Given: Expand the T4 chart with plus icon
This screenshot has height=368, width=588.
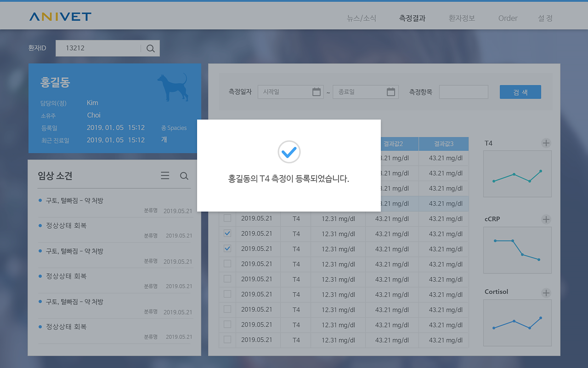Looking at the screenshot, I should click(546, 143).
